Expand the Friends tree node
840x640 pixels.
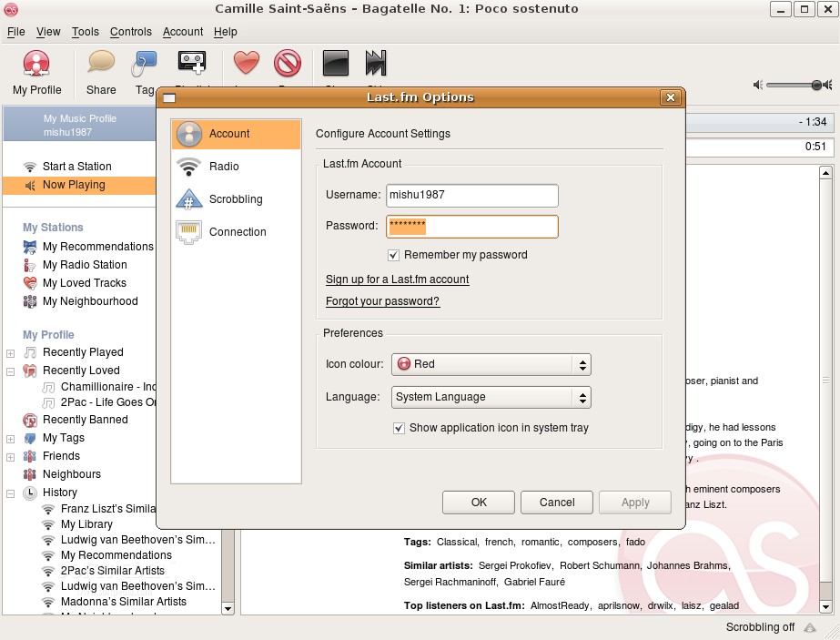point(10,457)
